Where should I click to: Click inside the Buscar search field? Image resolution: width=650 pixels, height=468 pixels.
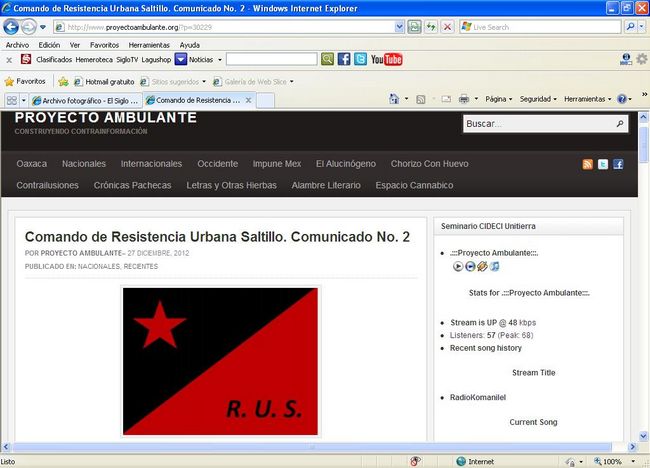537,125
